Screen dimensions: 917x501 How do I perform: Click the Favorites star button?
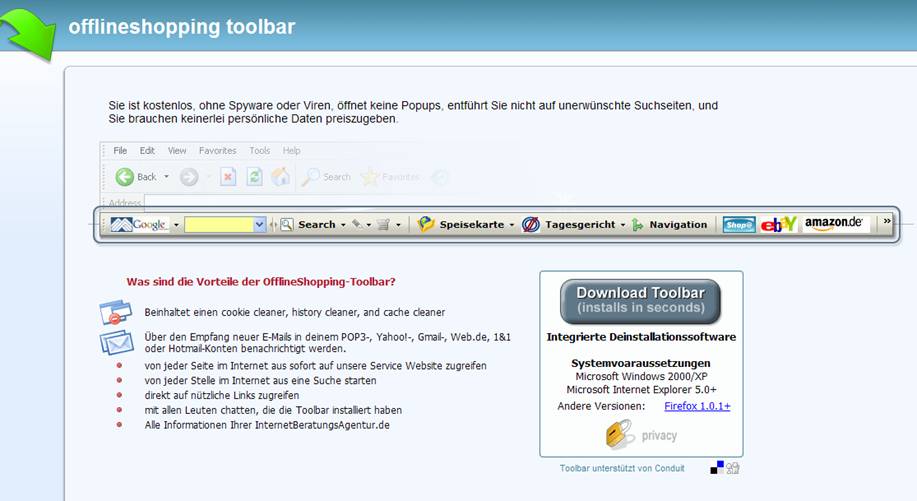pos(390,177)
